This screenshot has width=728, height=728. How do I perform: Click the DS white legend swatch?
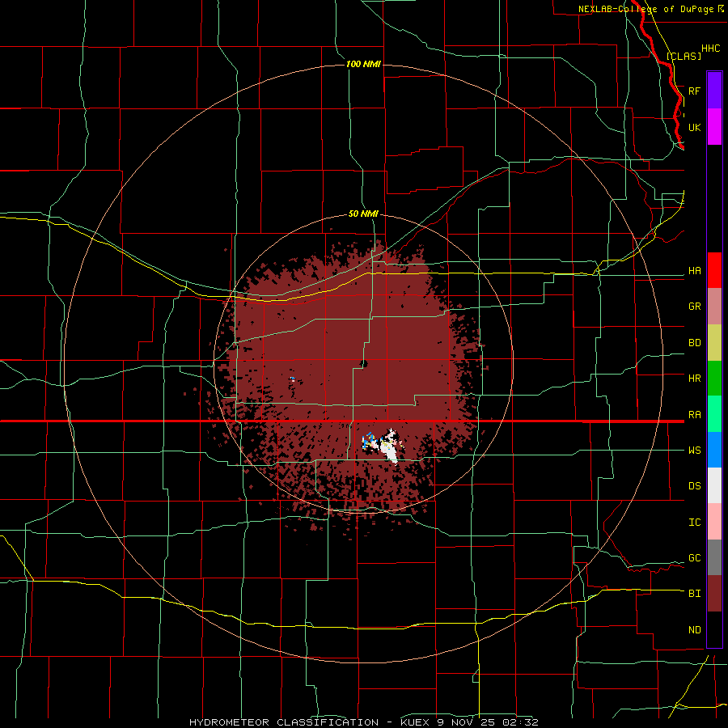pyautogui.click(x=714, y=485)
